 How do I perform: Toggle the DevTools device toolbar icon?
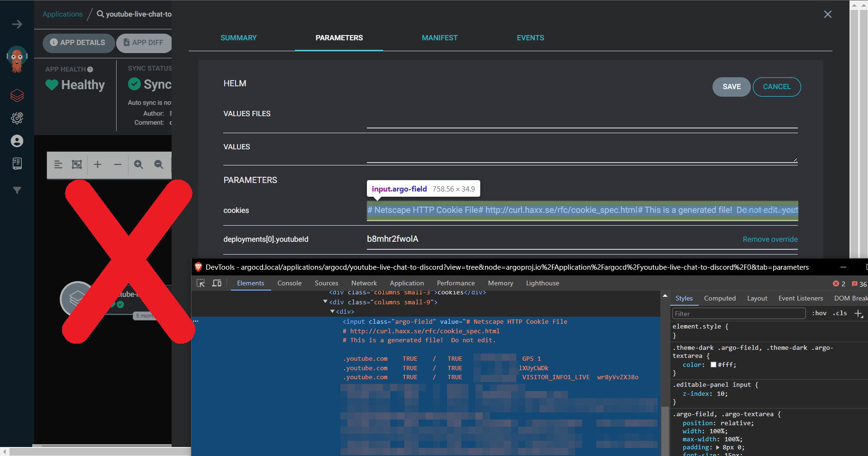coord(217,283)
